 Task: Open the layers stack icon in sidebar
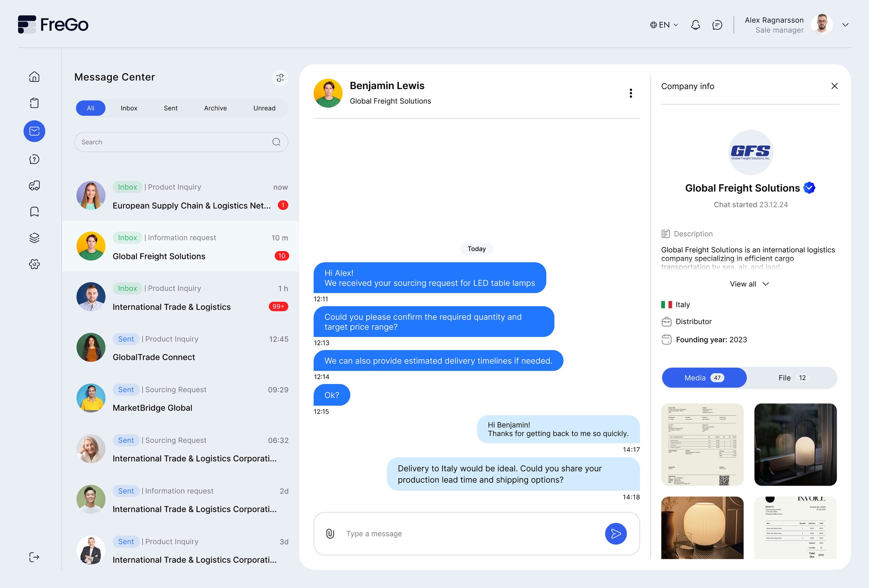[34, 238]
